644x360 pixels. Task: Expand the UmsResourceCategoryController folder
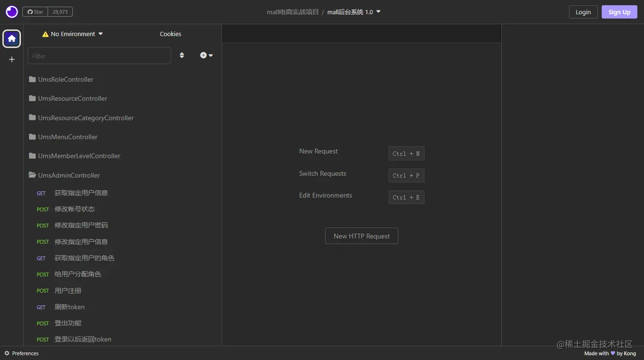coord(123,118)
